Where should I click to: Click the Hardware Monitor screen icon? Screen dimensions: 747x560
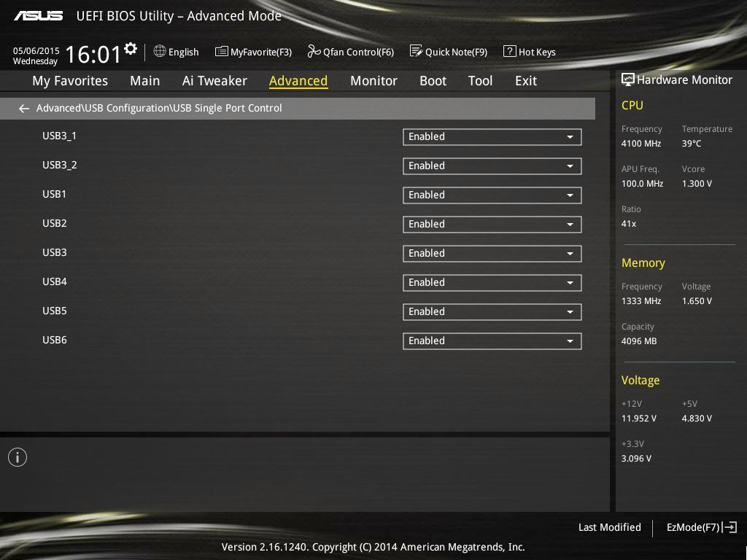coord(628,79)
